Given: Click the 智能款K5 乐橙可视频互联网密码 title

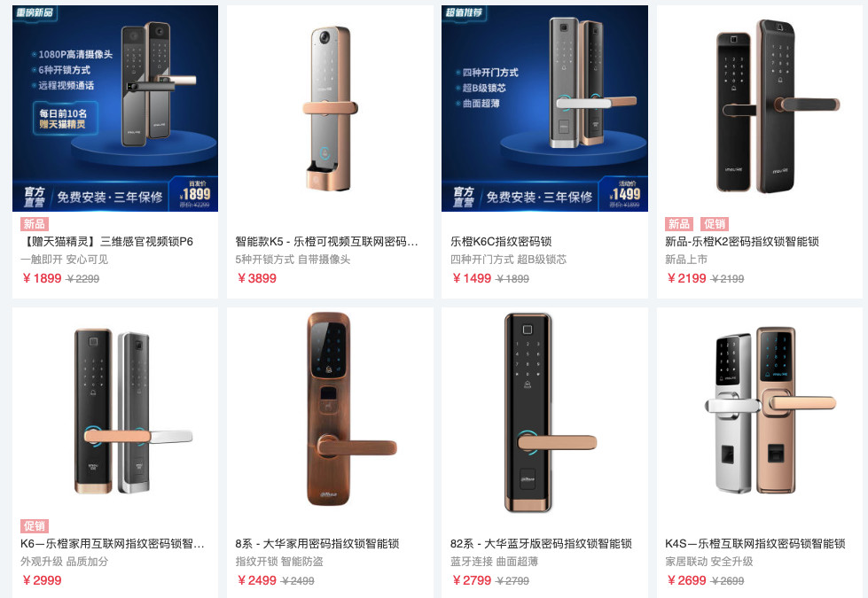Looking at the screenshot, I should click(326, 242).
